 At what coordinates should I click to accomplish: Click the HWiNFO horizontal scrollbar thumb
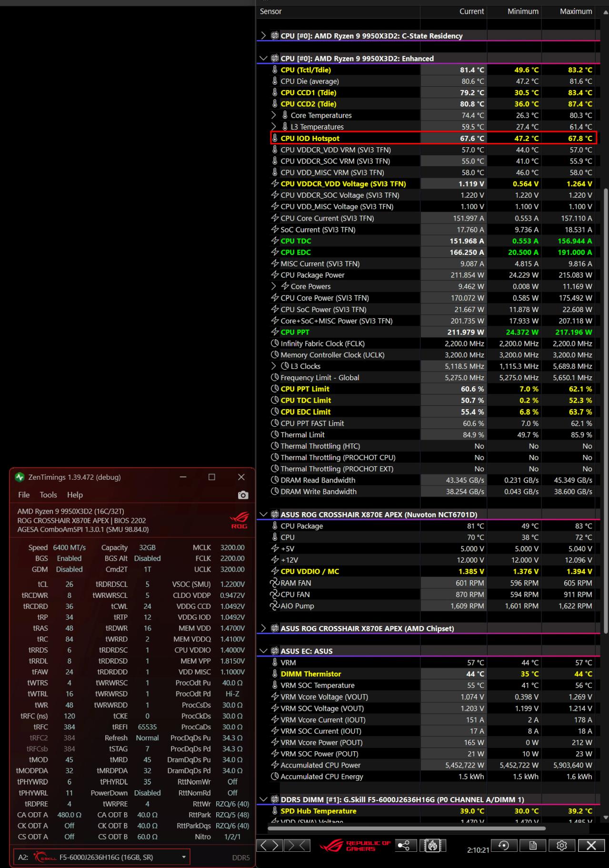coord(407,828)
